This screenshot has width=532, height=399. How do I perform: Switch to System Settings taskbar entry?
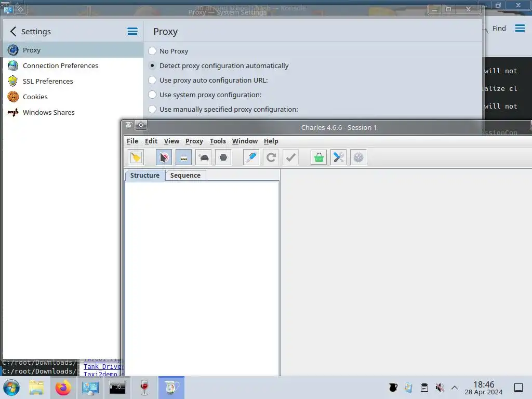(90, 388)
